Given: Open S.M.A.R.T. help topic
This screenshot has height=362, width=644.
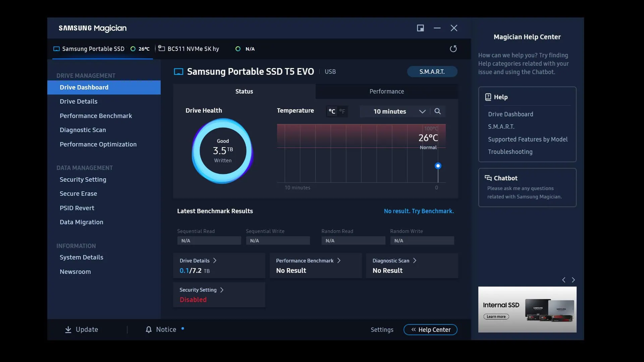Looking at the screenshot, I should 501,126.
